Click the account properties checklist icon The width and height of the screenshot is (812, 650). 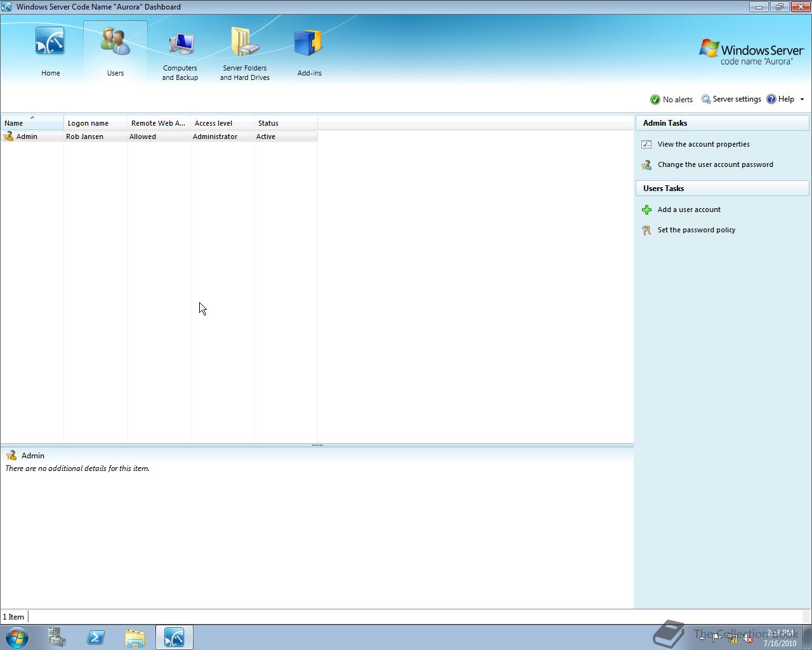point(646,145)
